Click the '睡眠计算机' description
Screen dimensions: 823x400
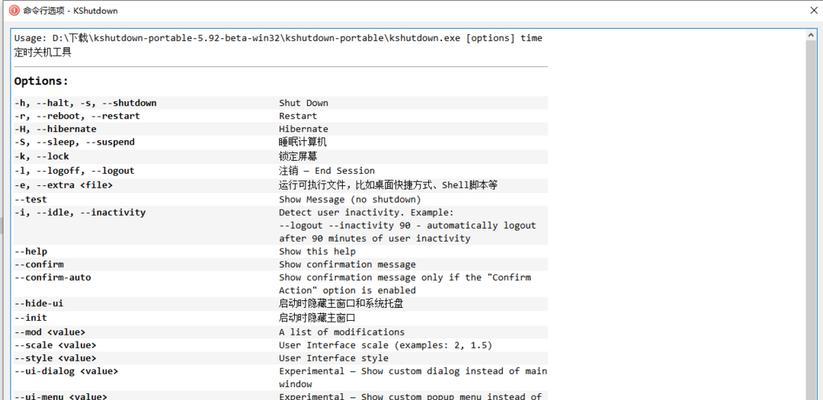pos(303,142)
